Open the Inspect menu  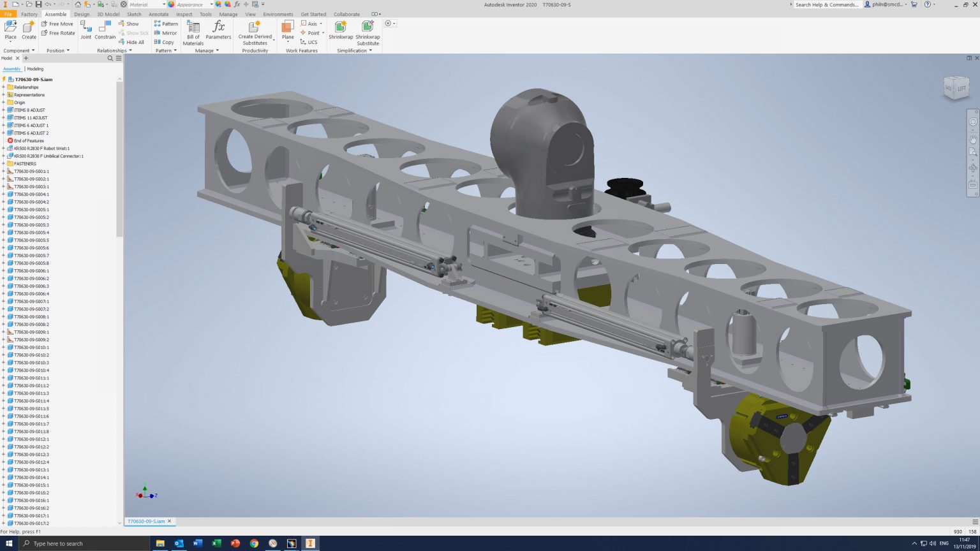pyautogui.click(x=184, y=14)
